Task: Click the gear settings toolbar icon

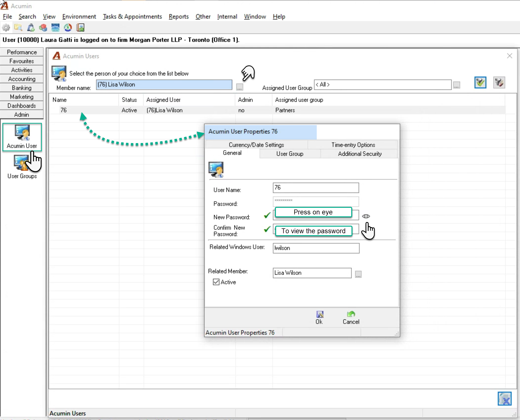Action: pyautogui.click(x=6, y=28)
